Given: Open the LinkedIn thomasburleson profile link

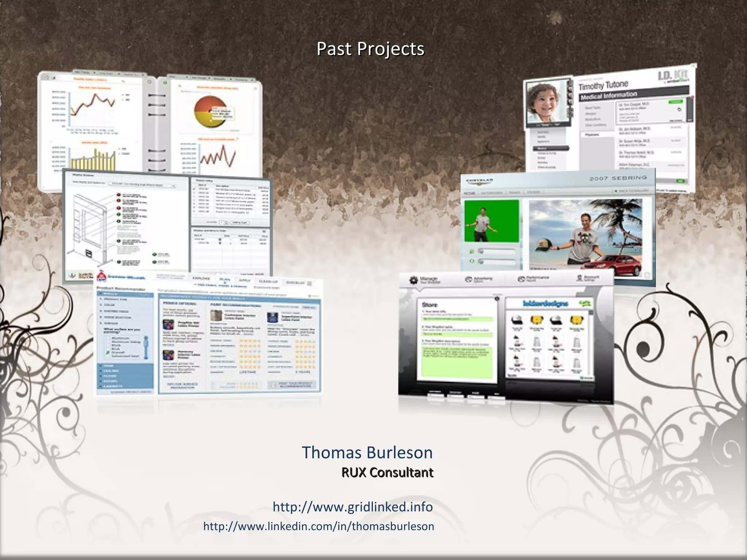Looking at the screenshot, I should 319,526.
